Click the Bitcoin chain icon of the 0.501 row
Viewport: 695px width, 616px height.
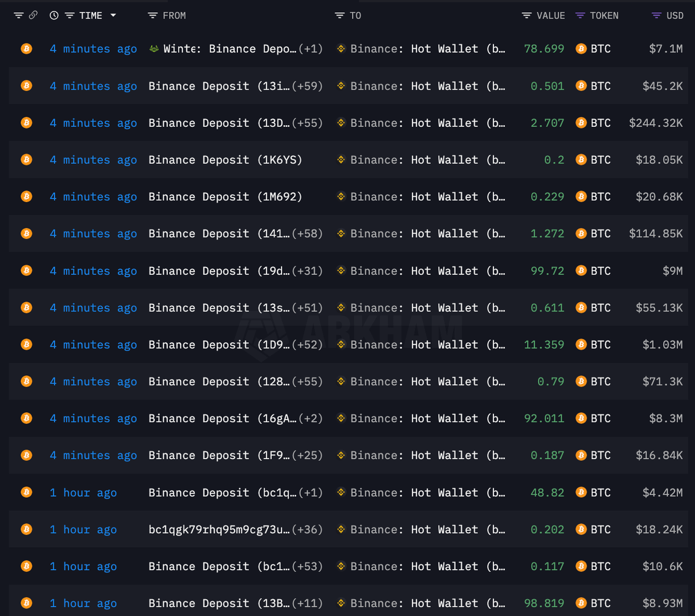[26, 86]
